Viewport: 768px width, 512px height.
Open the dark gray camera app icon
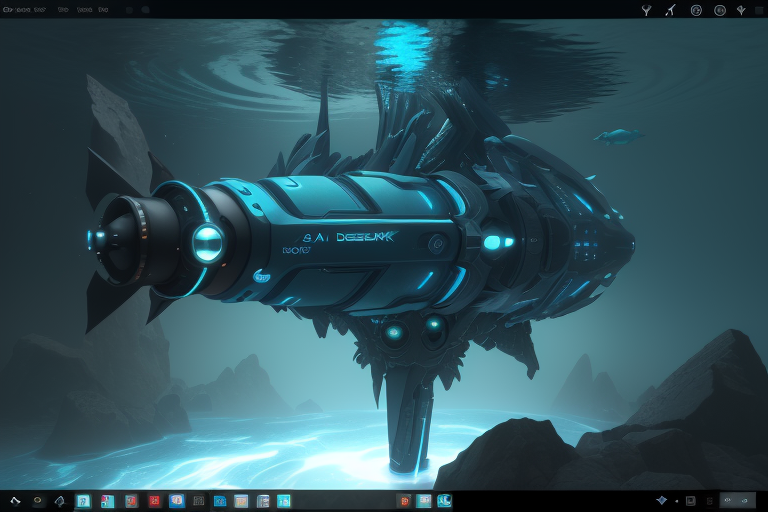[x=199, y=501]
